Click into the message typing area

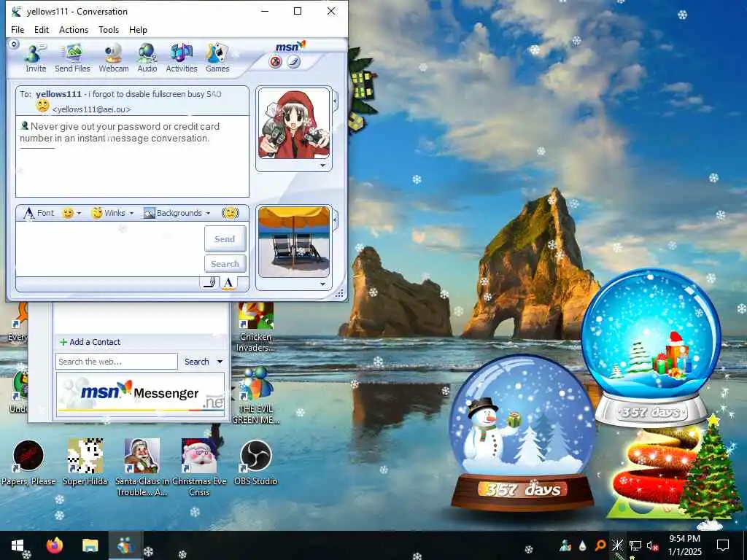click(111, 249)
